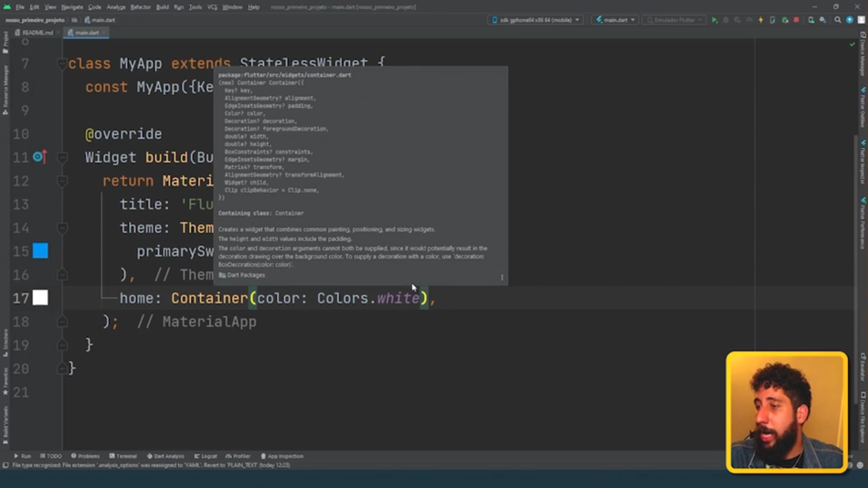This screenshot has width=868, height=488.
Task: Click fold end marker on line 20
Action: [x=61, y=368]
